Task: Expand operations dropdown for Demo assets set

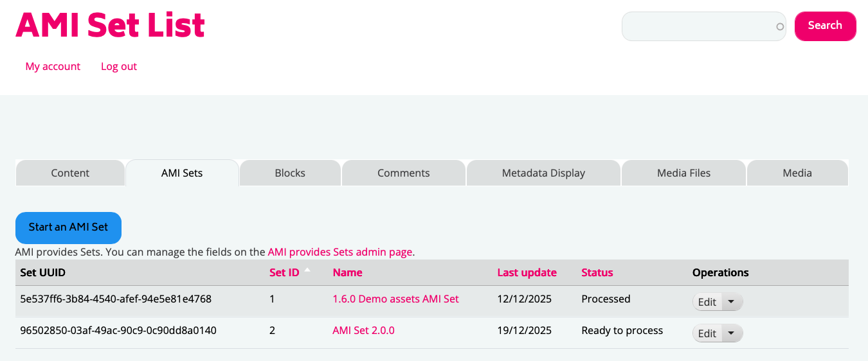Action: pos(732,302)
